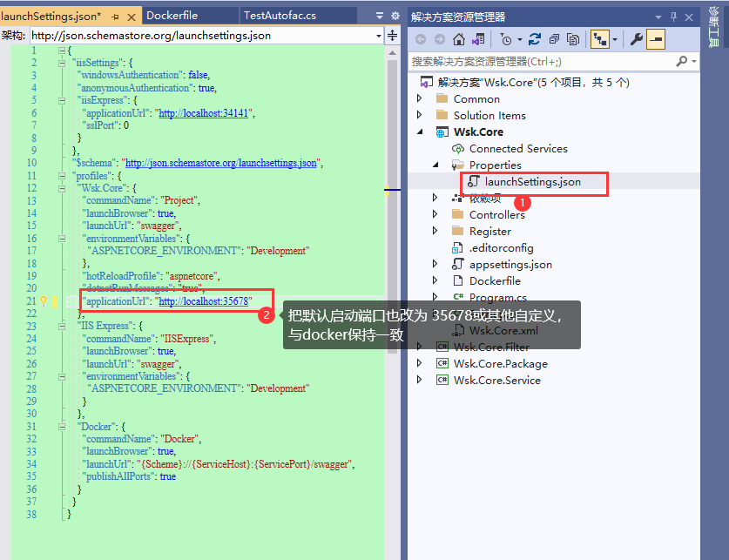Open the file nesting settings dropdown arrow

[x=615, y=39]
